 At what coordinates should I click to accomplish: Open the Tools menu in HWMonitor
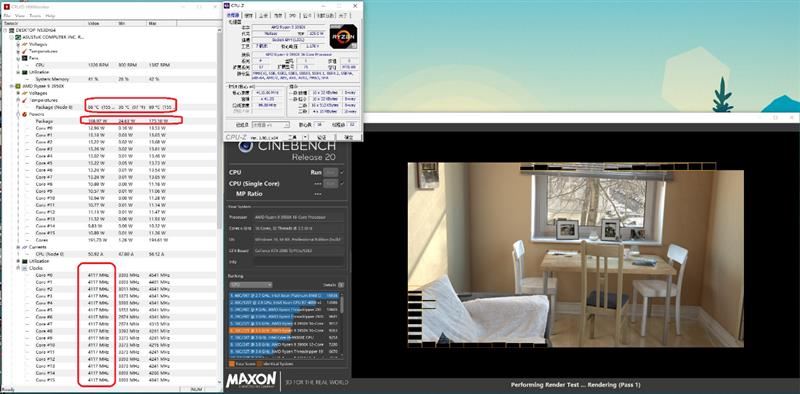pyautogui.click(x=35, y=16)
